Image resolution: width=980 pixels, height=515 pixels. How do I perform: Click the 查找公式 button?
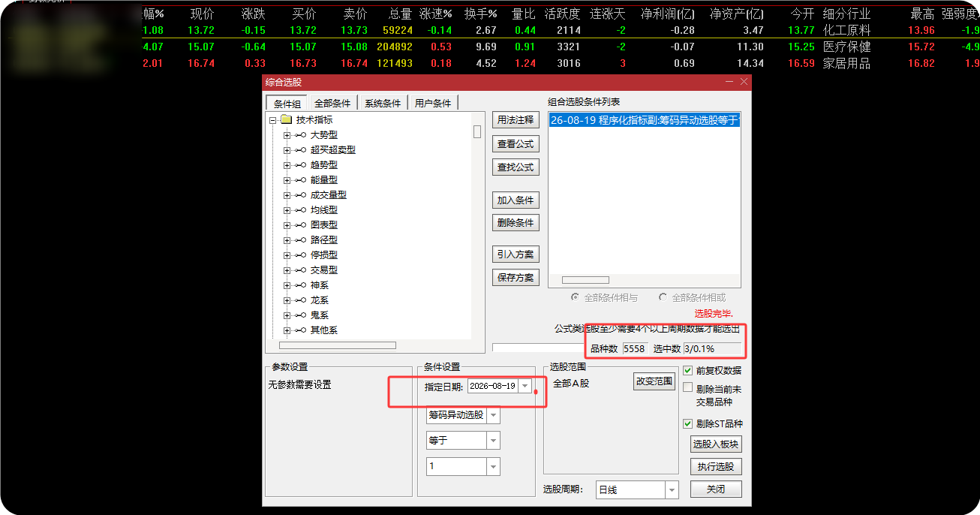coord(516,167)
